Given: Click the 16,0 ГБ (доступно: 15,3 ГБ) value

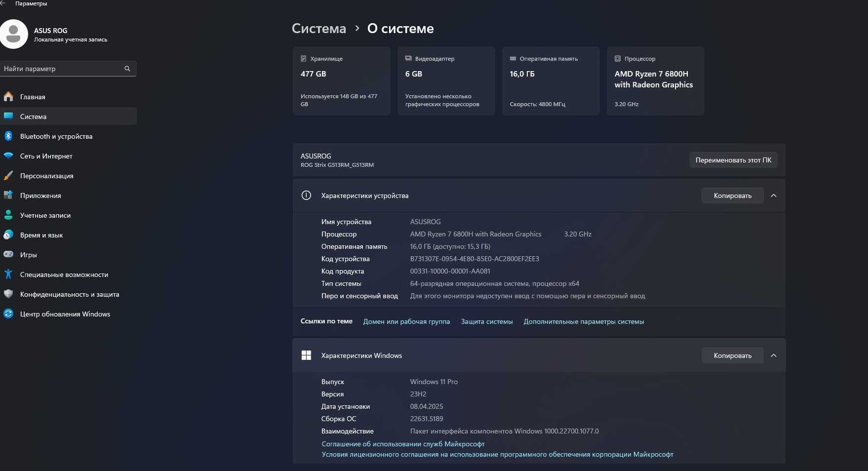Looking at the screenshot, I should (450, 246).
